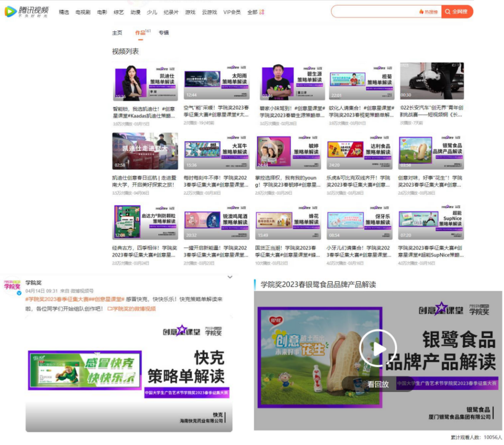Click title 空气"能"采暖 学院奖2023春
The image size is (504, 445).
pyautogui.click(x=216, y=111)
